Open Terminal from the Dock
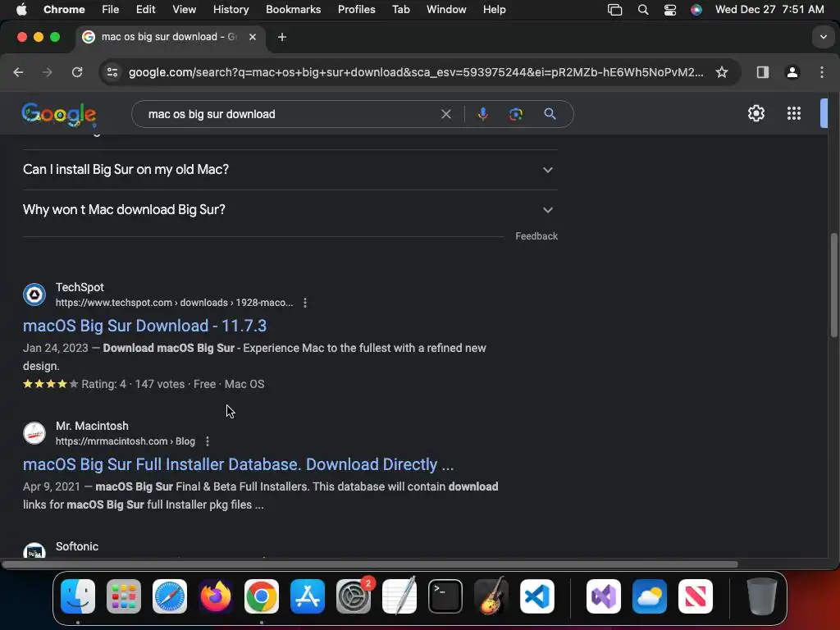 click(x=445, y=596)
